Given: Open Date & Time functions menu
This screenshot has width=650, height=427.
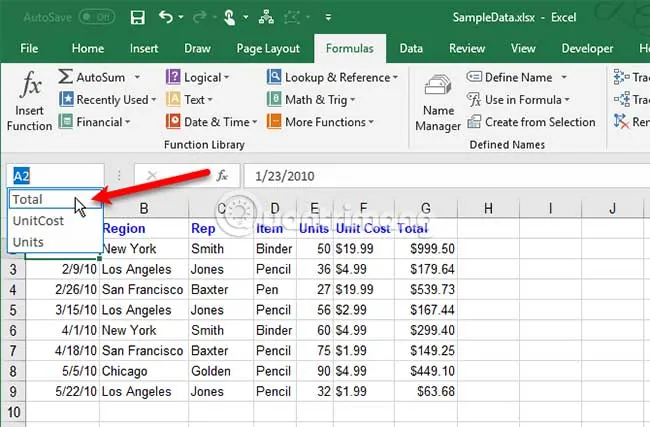Looking at the screenshot, I should click(211, 122).
